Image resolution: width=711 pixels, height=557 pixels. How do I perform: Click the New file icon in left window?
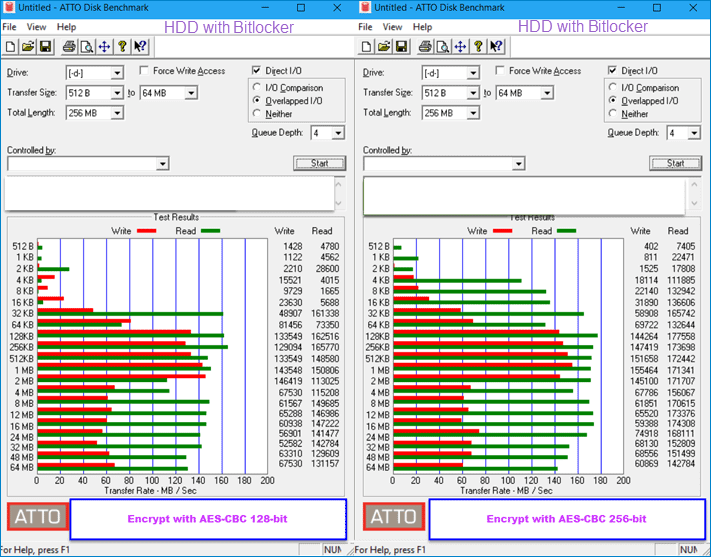tap(10, 46)
